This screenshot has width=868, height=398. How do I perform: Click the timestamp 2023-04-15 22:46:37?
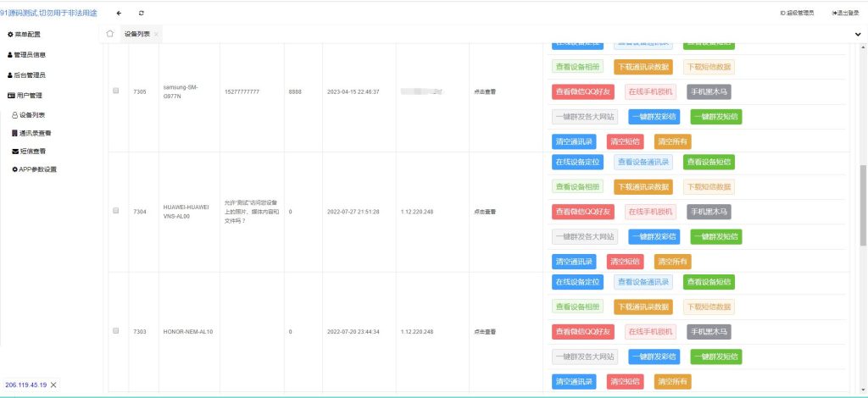pyautogui.click(x=353, y=91)
